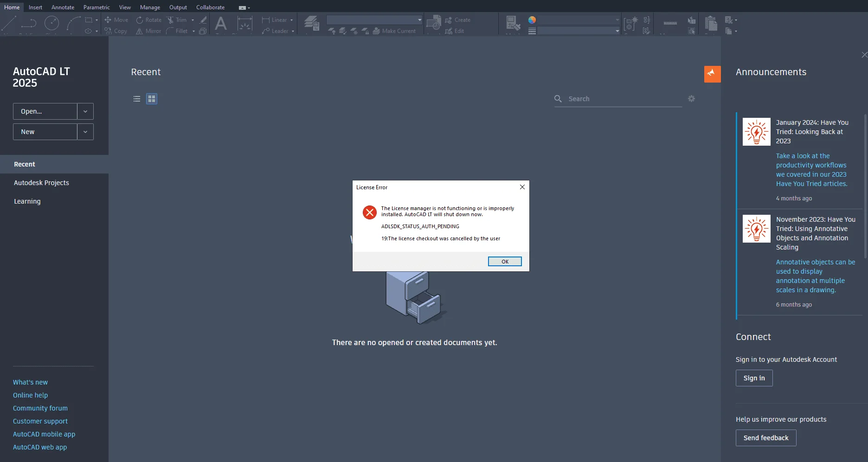This screenshot has height=462, width=868.
Task: Click the color wheel swatch icon
Action: 532,20
